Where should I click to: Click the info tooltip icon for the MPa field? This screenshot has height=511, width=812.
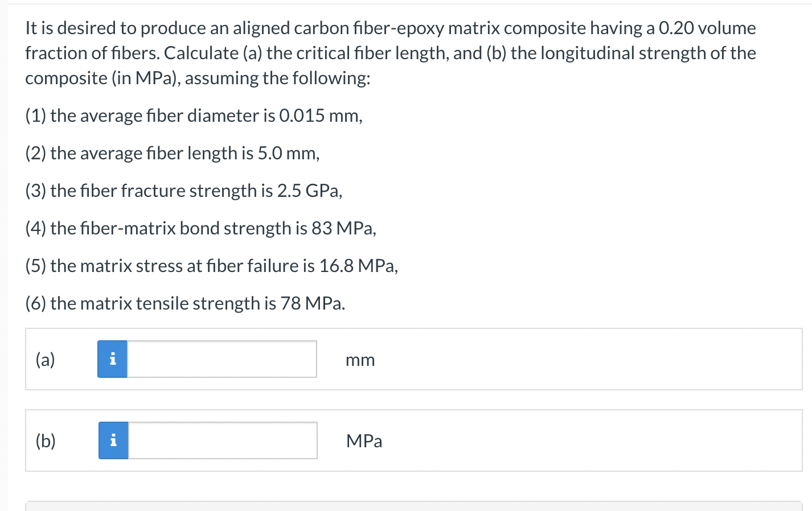tap(113, 440)
